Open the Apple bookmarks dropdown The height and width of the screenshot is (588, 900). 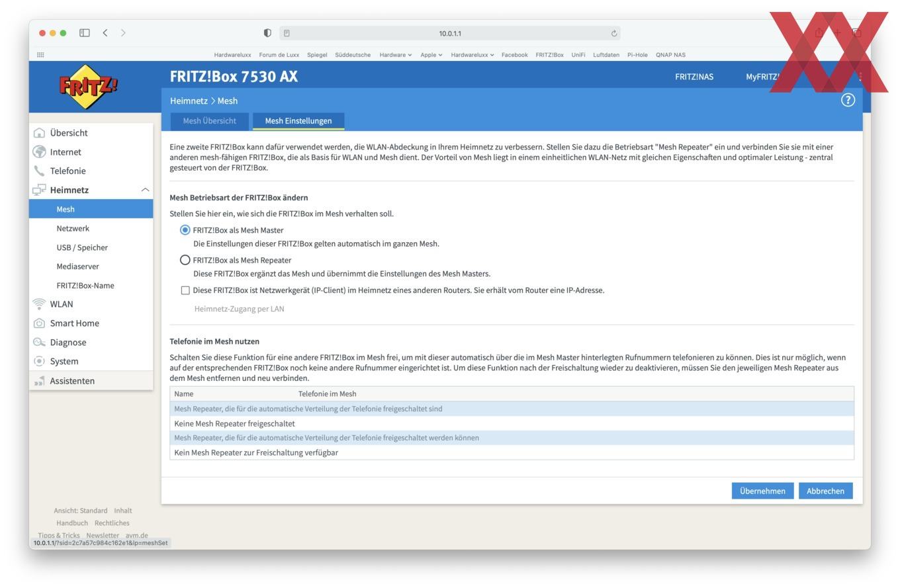[x=431, y=55]
